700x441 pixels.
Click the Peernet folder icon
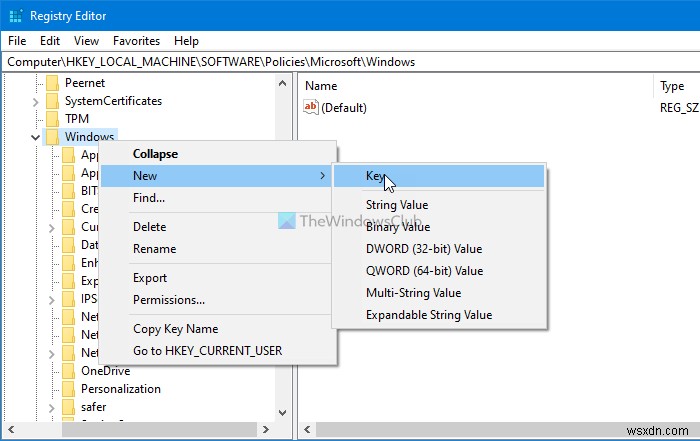[x=53, y=83]
